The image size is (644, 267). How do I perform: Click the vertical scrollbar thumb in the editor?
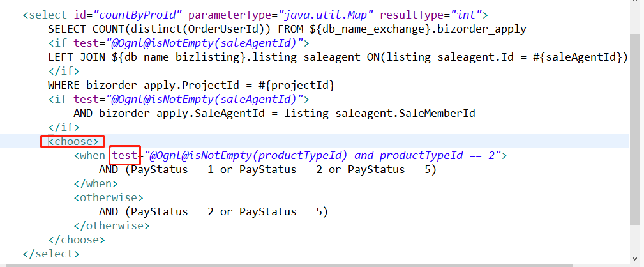point(634,130)
